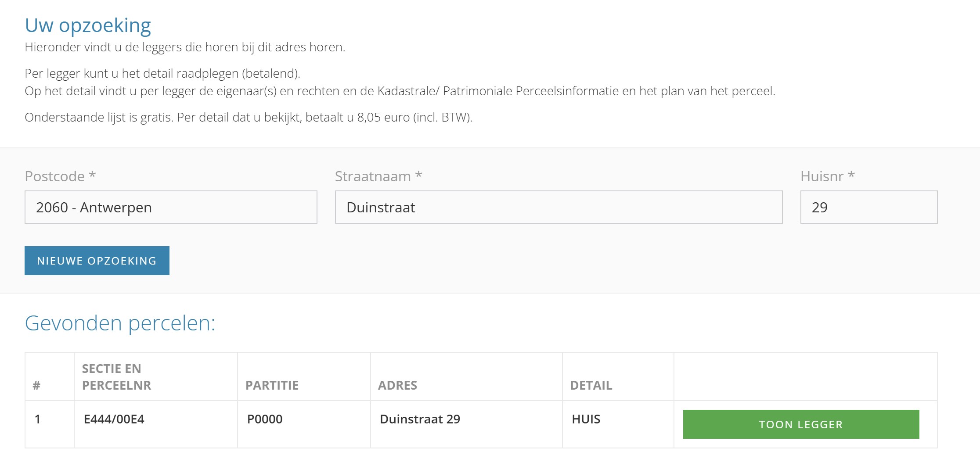Viewport: 980px width, 473px height.
Task: Click the Duinstraat 29 address cell
Action: coord(420,419)
